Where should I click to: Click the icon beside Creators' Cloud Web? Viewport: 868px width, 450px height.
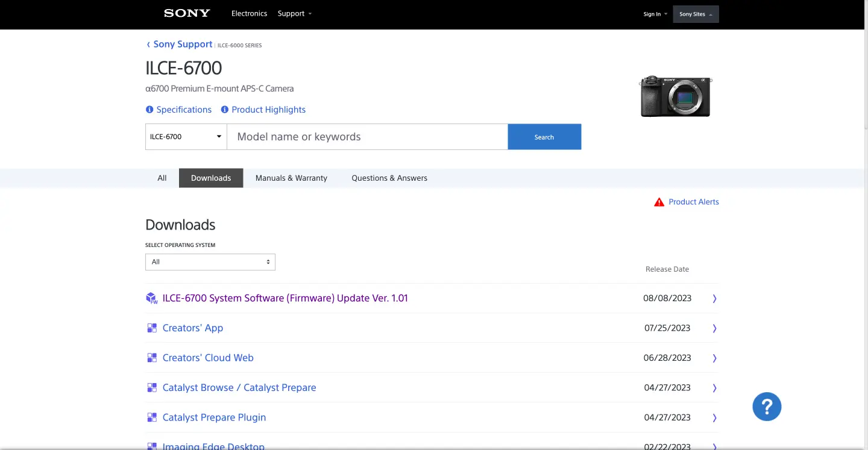(152, 358)
